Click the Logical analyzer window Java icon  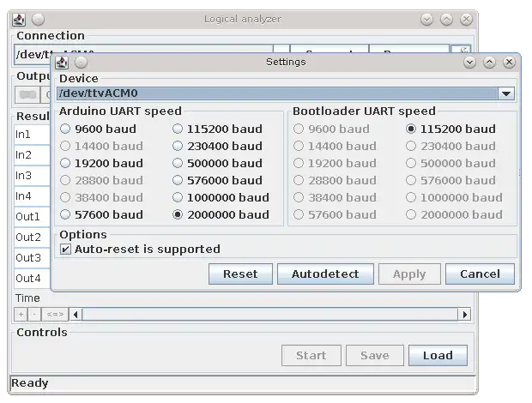pyautogui.click(x=19, y=20)
